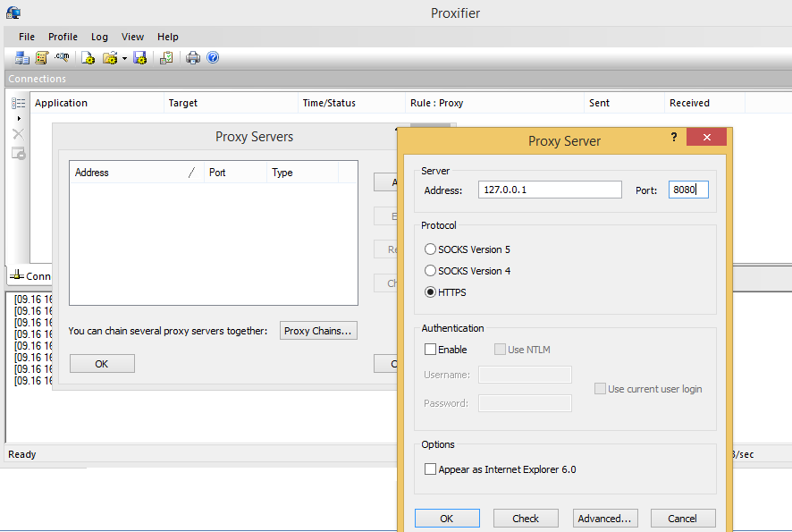Open the system log report icon

166,57
